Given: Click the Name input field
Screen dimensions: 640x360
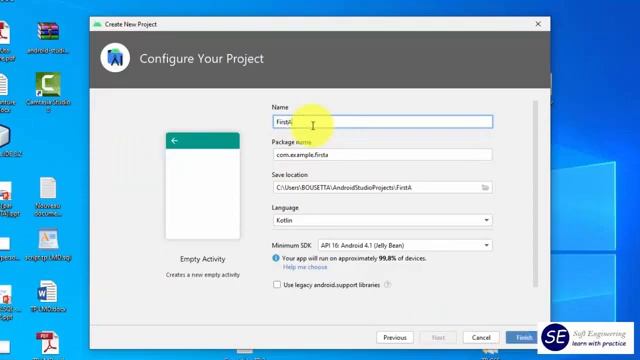Looking at the screenshot, I should point(382,122).
